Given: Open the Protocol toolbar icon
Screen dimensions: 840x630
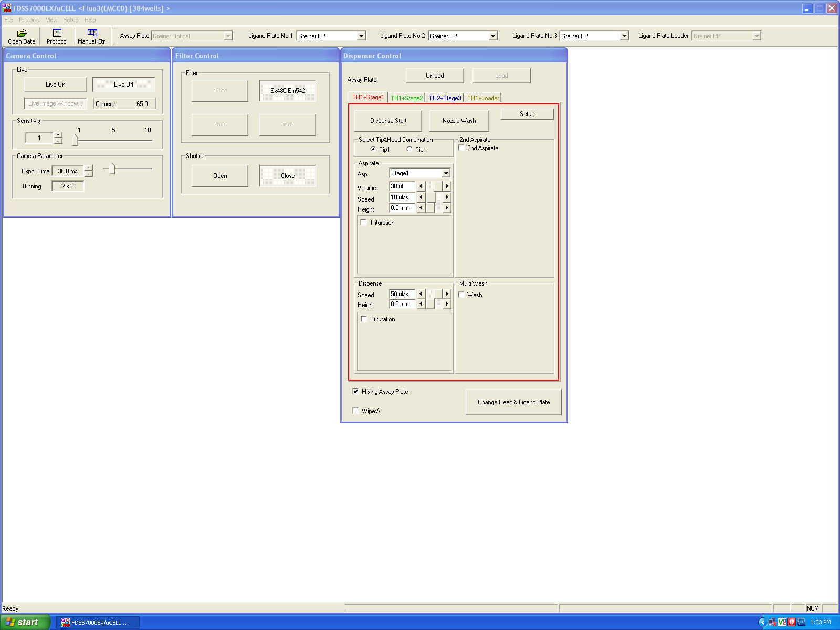Looking at the screenshot, I should [x=57, y=36].
